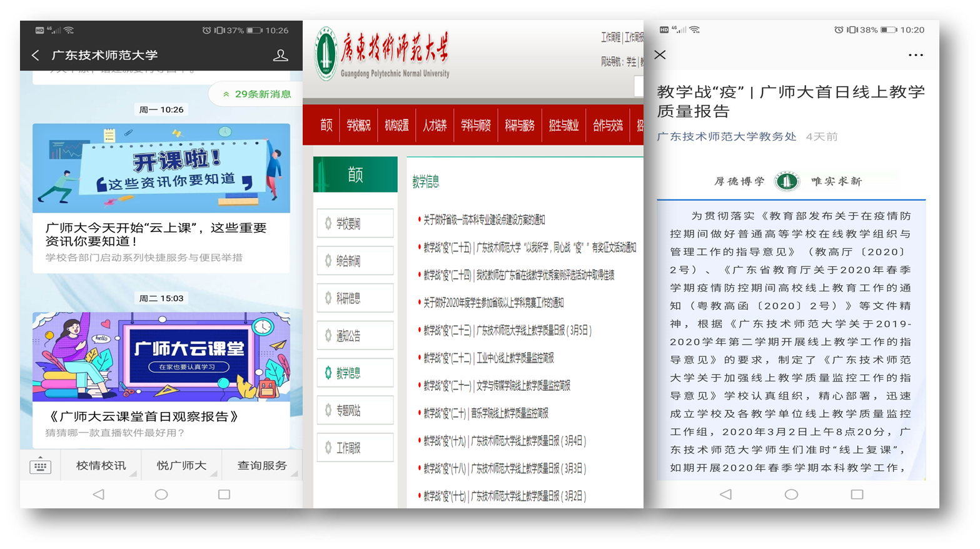Open 学校概况 in the red navigation bar
The image size is (980, 549).
(x=358, y=126)
